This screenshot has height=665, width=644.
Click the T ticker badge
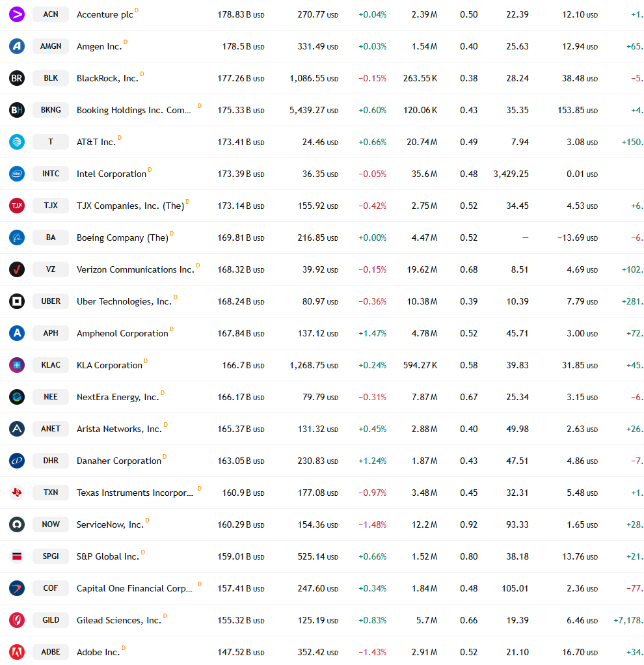pyautogui.click(x=51, y=142)
